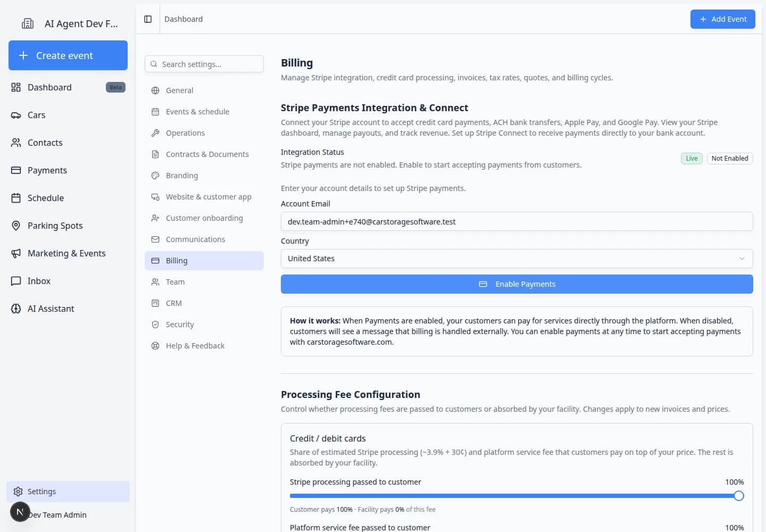The image size is (766, 532).
Task: Click the Not Enabled status badge
Action: 730,159
